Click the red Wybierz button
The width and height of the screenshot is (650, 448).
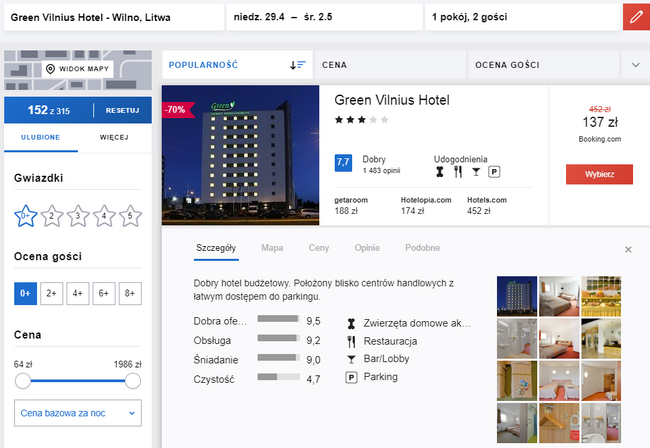pyautogui.click(x=599, y=174)
